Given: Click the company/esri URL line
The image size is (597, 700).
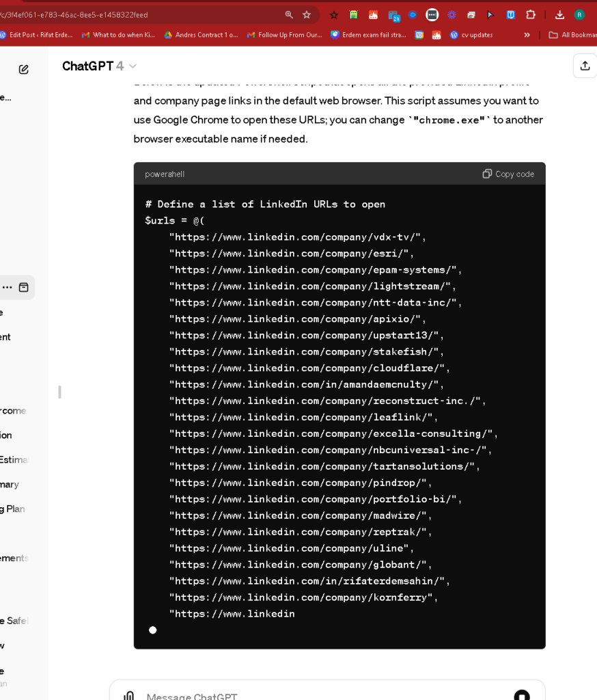Looking at the screenshot, I should [292, 253].
